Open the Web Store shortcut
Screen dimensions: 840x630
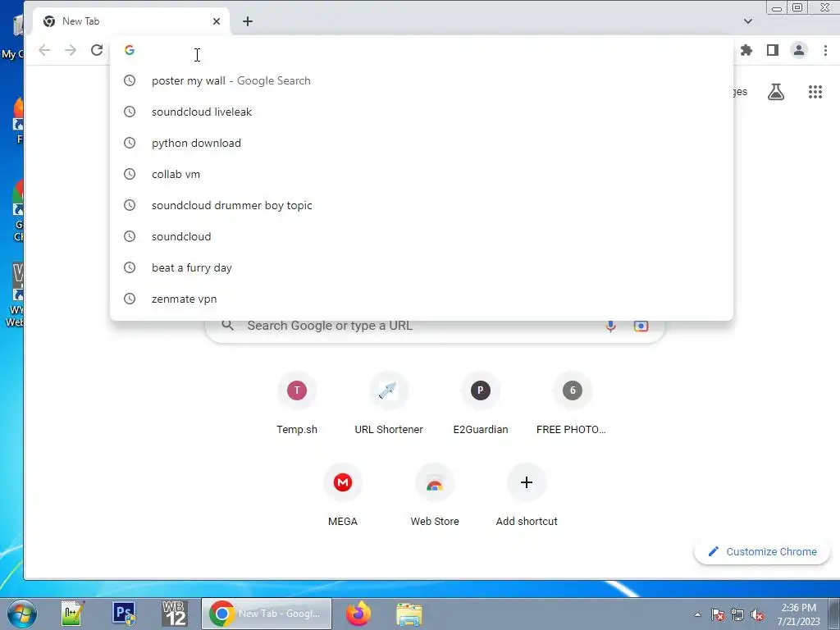[x=435, y=495]
